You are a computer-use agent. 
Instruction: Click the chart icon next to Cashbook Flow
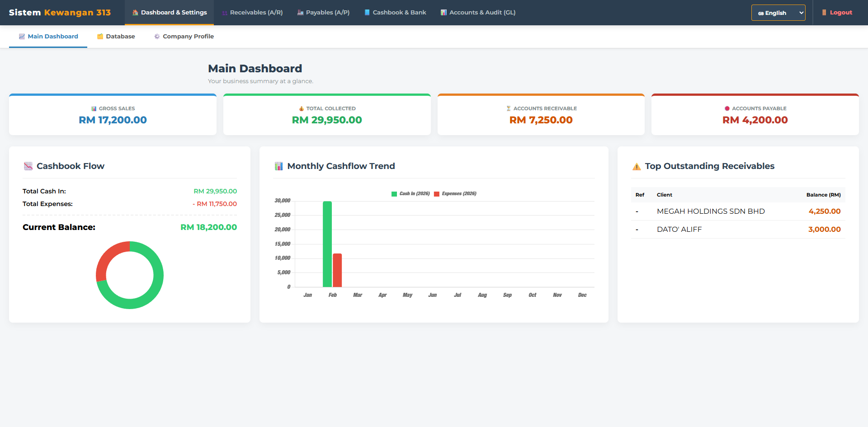point(28,166)
